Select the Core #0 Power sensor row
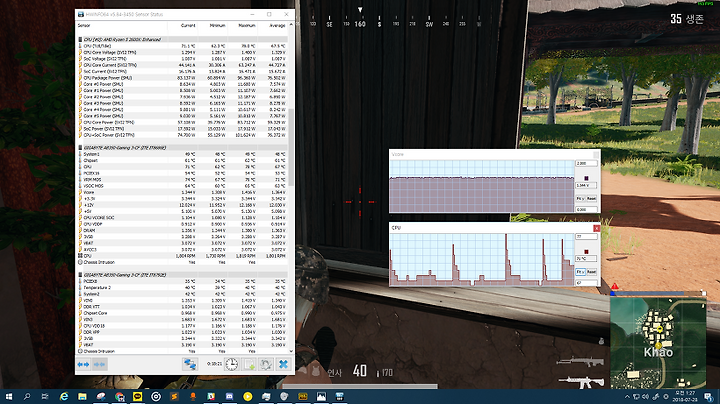720x404 pixels. tap(182, 84)
